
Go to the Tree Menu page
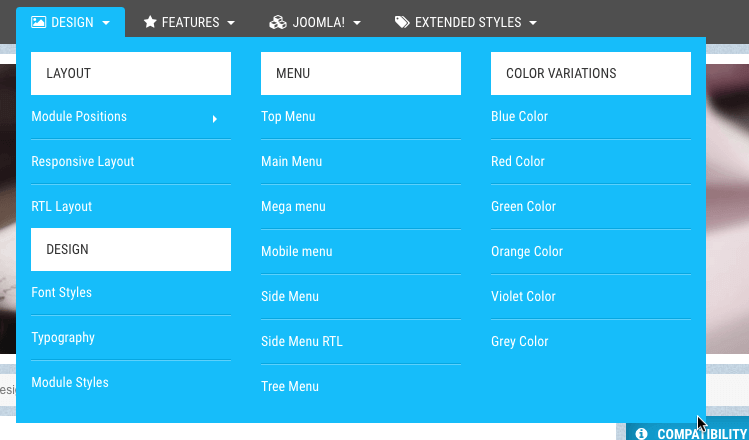290,387
